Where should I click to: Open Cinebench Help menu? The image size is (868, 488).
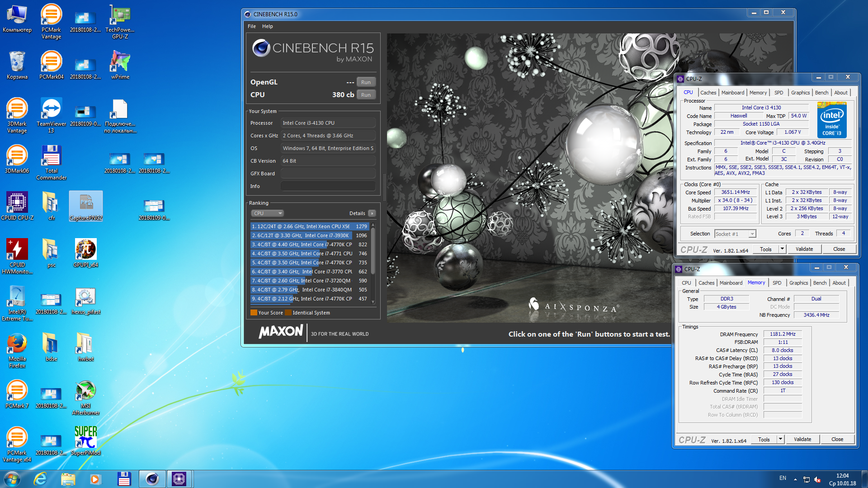(x=268, y=26)
